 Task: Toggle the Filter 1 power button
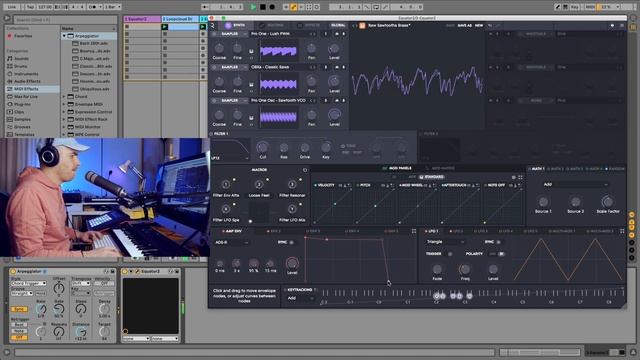click(x=211, y=134)
